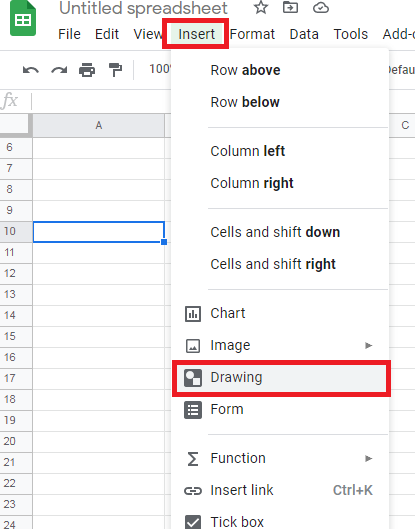Insert a Row above
415x529 pixels.
[280, 71]
